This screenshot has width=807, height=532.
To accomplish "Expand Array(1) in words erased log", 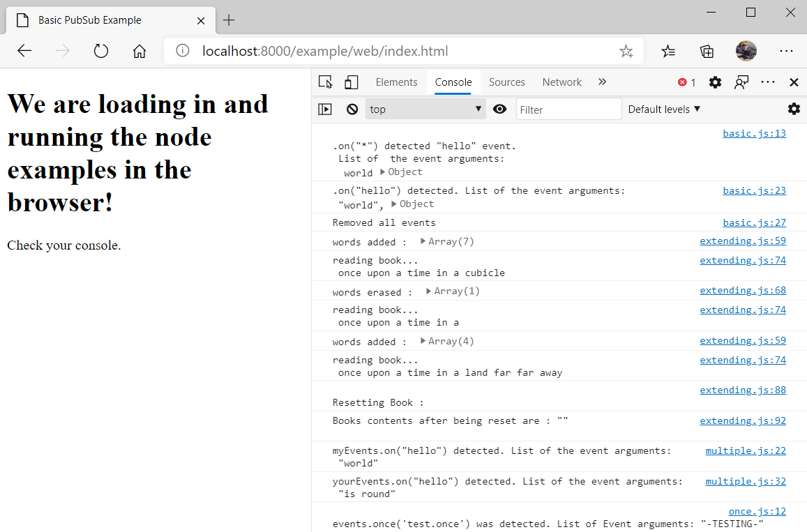I will [453, 291].
